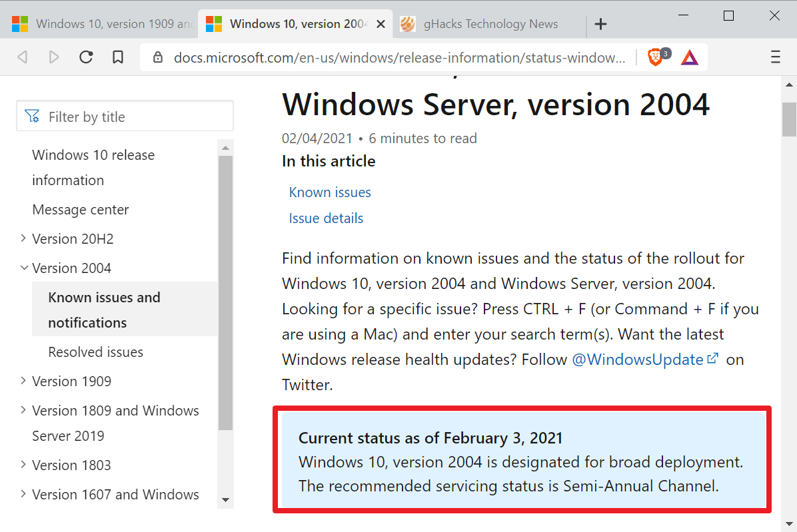
Task: Click the sidebar scrollbar down arrow
Action: pyautogui.click(x=226, y=500)
